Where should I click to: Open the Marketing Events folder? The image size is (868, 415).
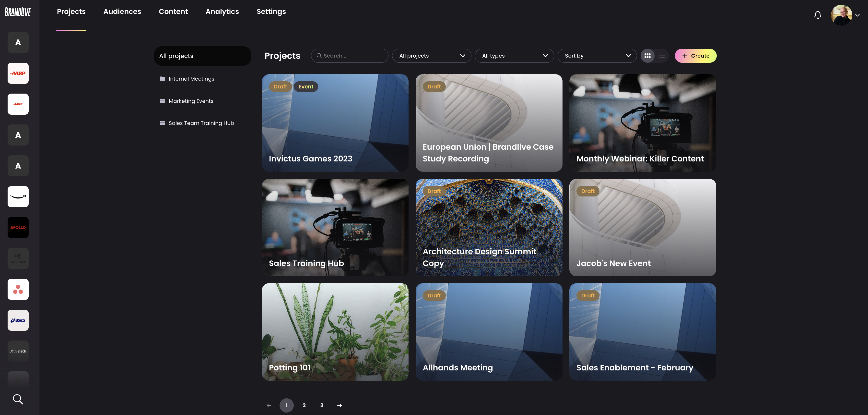[x=191, y=101]
